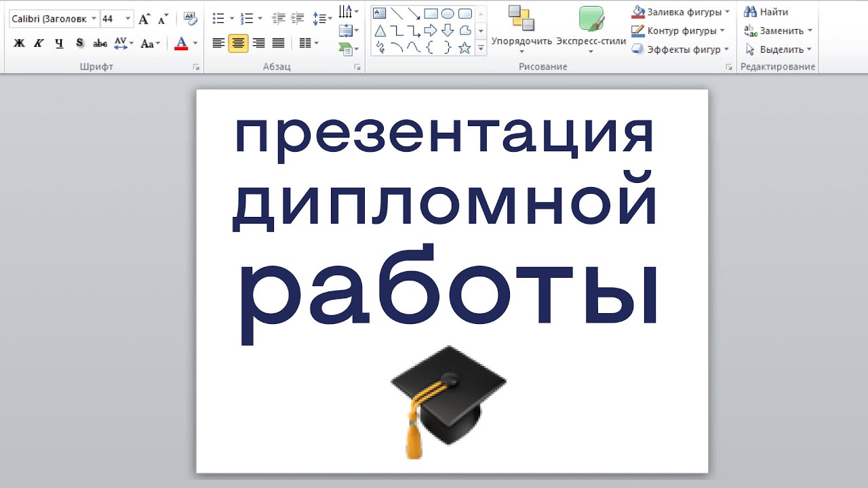
Task: Expand the full shapes gallery
Action: pyautogui.click(x=481, y=48)
